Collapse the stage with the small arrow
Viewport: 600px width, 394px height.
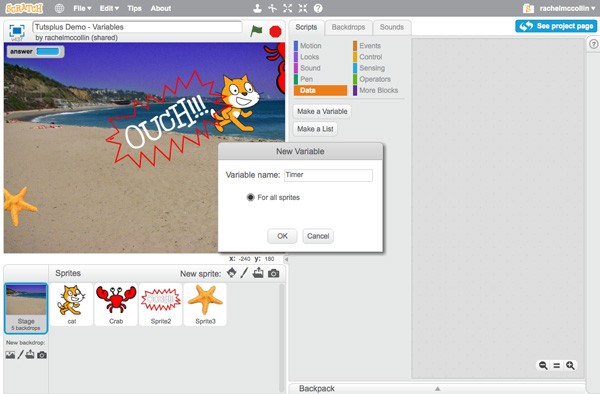point(286,259)
